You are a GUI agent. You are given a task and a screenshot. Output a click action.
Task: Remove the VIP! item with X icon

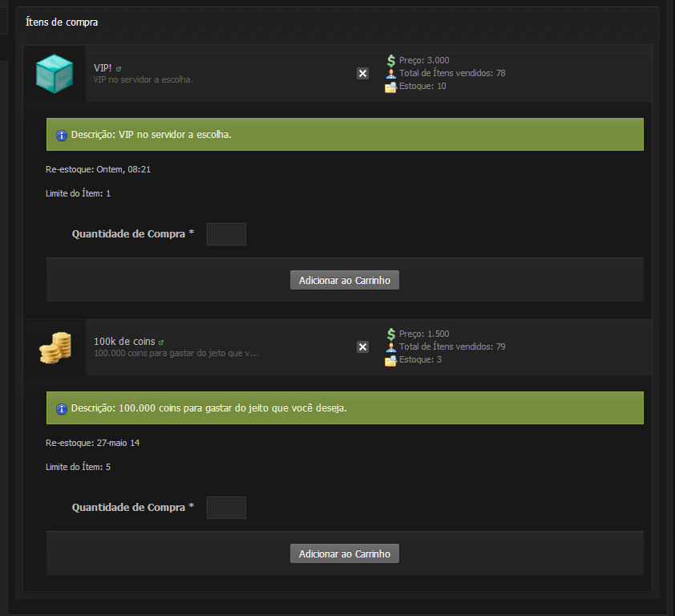pyautogui.click(x=363, y=74)
